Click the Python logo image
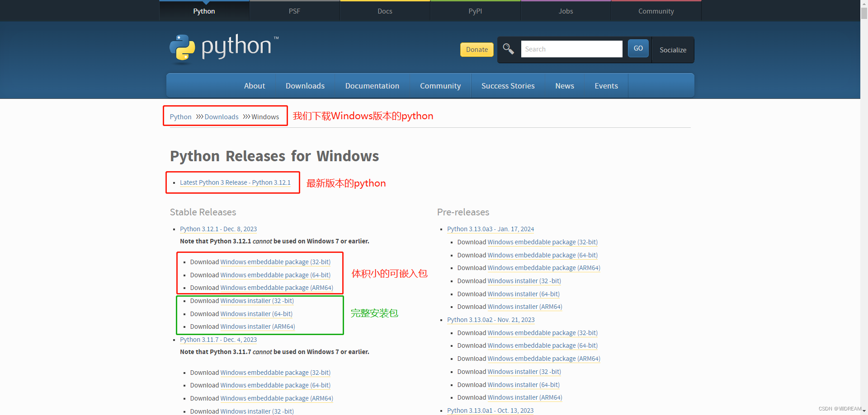 tap(224, 48)
